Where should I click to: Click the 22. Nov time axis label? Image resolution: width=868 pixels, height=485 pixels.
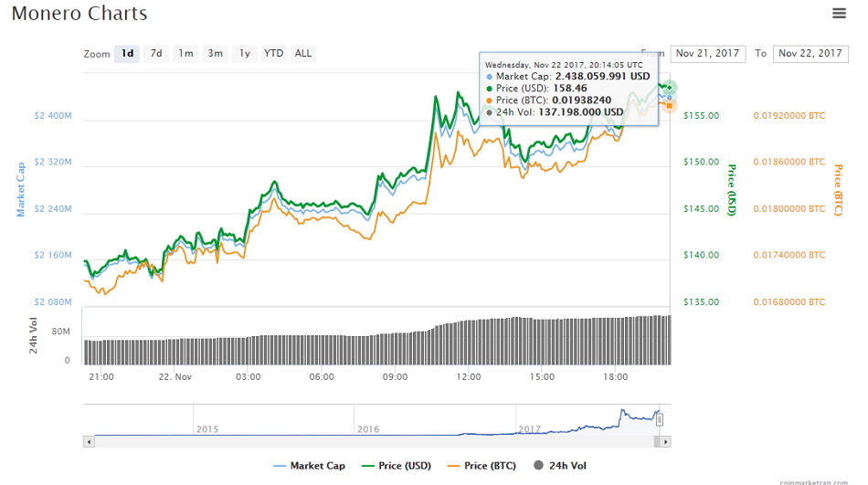click(x=175, y=377)
